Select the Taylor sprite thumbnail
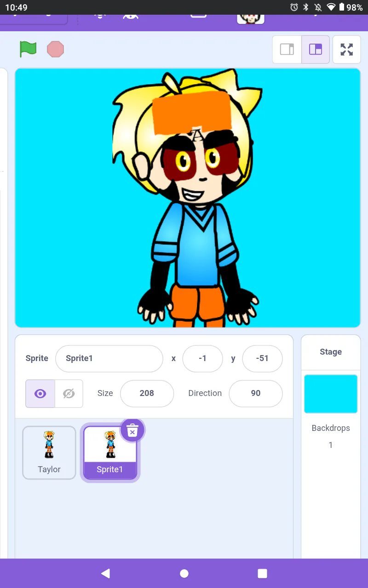This screenshot has width=368, height=588. [x=49, y=452]
